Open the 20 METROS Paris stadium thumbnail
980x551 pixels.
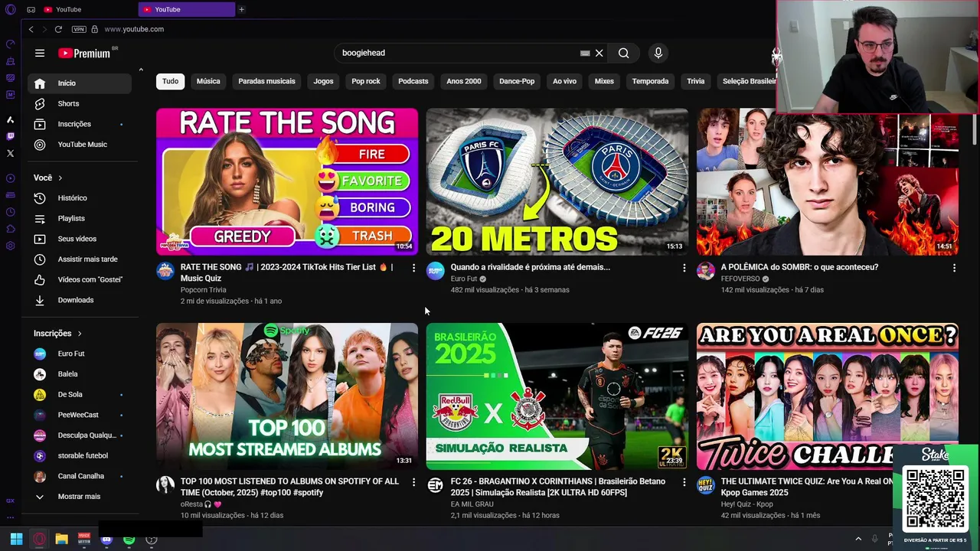click(x=557, y=181)
